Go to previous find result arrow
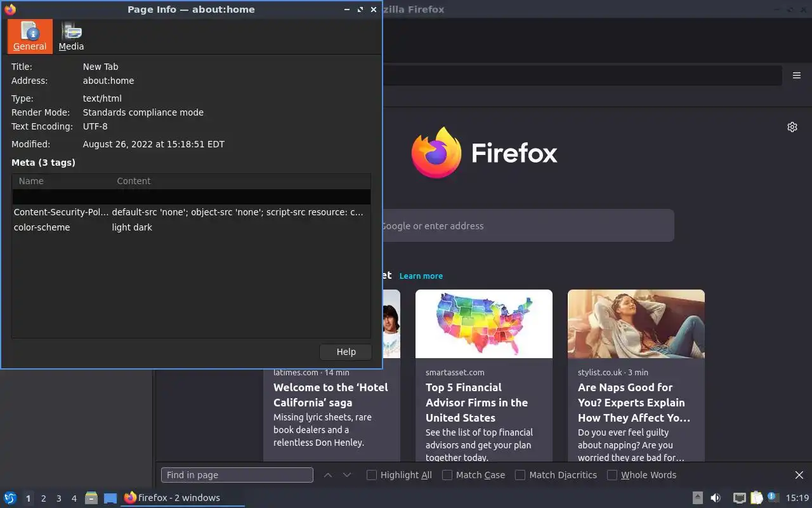The width and height of the screenshot is (812, 508). point(328,475)
